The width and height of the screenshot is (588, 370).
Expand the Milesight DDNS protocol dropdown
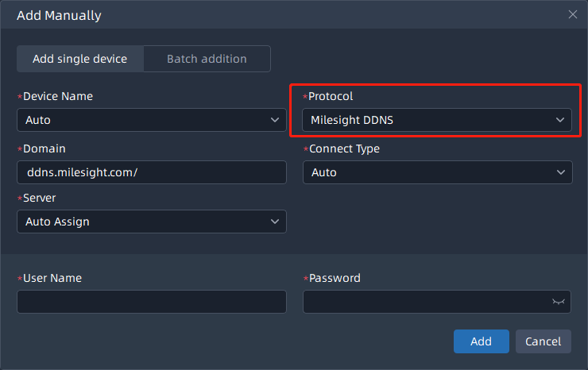coord(429,121)
